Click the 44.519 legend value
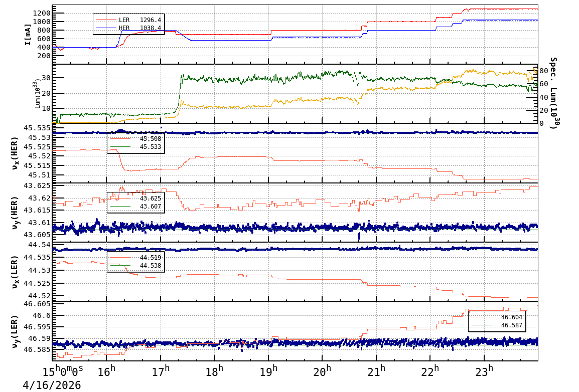 pos(151,257)
